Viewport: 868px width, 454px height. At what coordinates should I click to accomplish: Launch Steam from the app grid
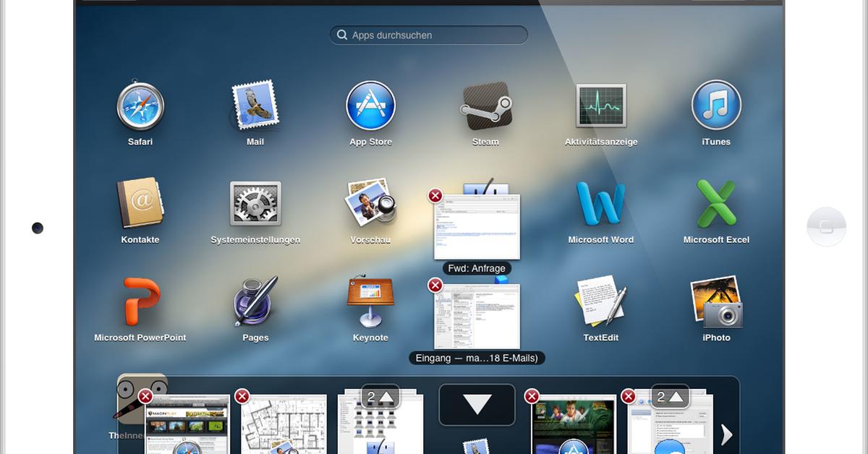click(x=485, y=106)
